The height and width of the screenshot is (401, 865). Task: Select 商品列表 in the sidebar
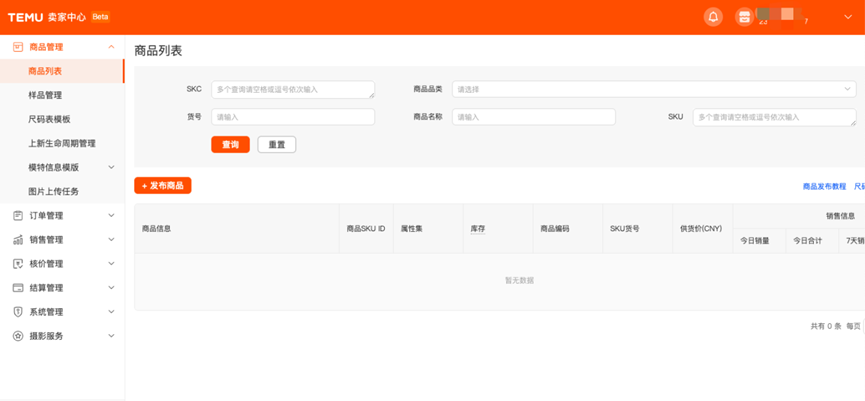(62, 71)
